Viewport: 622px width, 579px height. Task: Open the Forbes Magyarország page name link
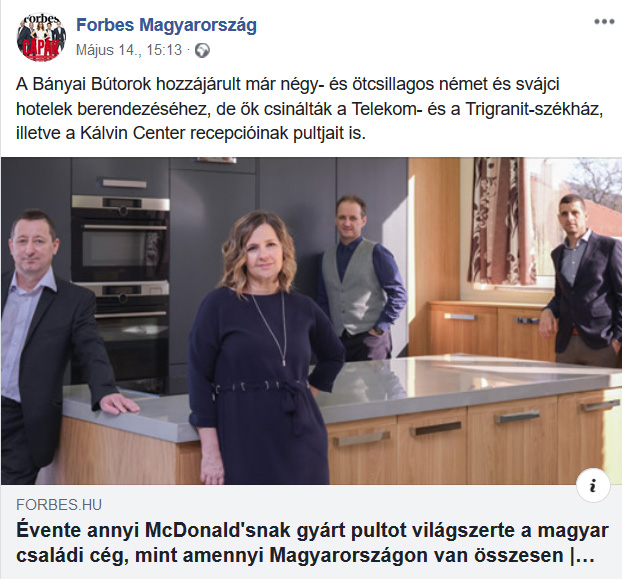(166, 25)
